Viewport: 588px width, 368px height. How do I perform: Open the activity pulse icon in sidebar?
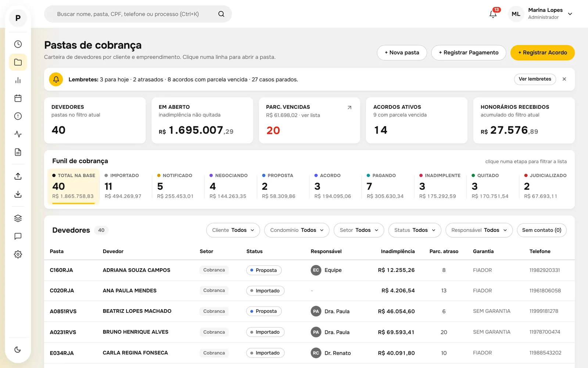[x=18, y=134]
